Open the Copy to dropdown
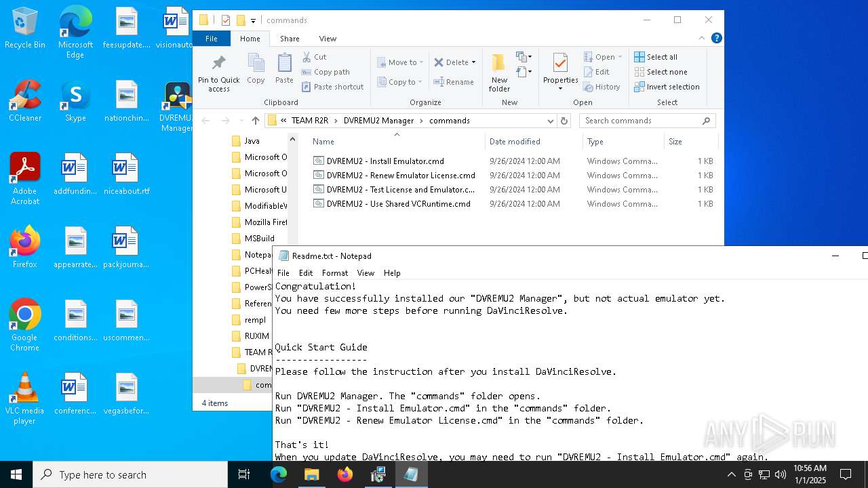868x488 pixels. click(400, 82)
